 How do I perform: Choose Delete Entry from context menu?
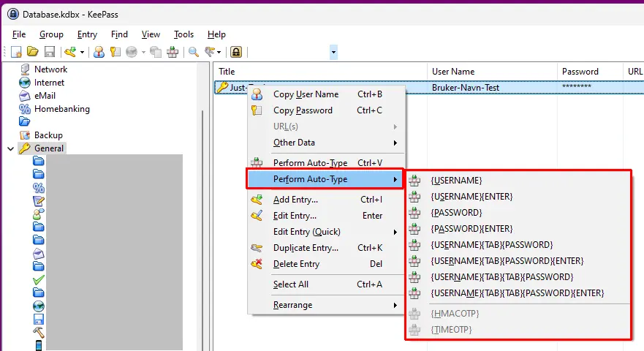click(326, 264)
